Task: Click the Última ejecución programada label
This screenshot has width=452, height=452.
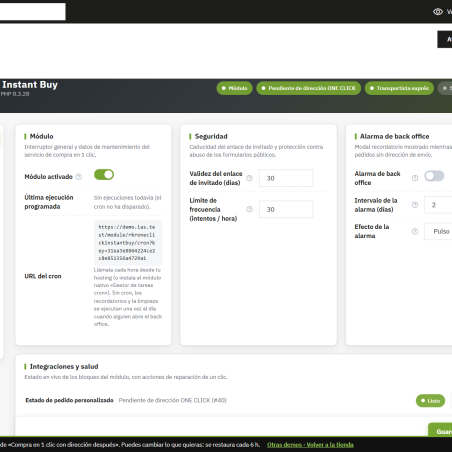Action: [49, 202]
